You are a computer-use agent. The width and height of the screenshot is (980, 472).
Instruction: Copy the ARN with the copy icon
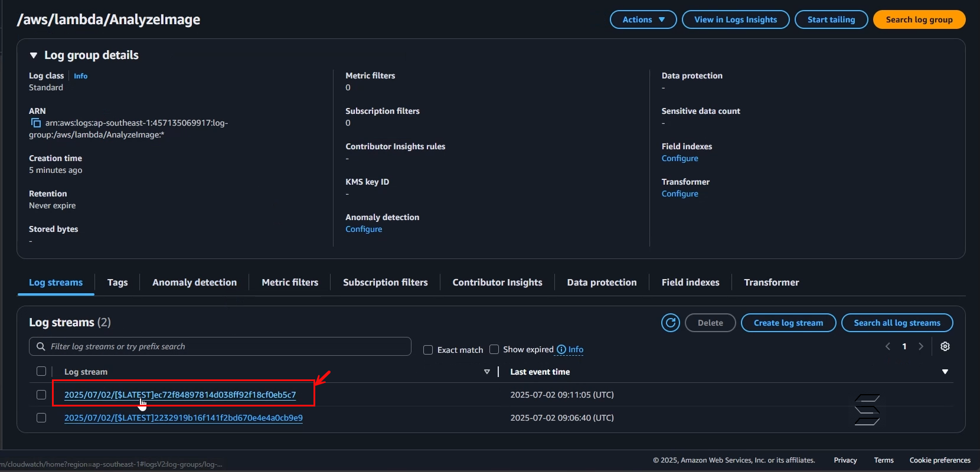coord(36,123)
